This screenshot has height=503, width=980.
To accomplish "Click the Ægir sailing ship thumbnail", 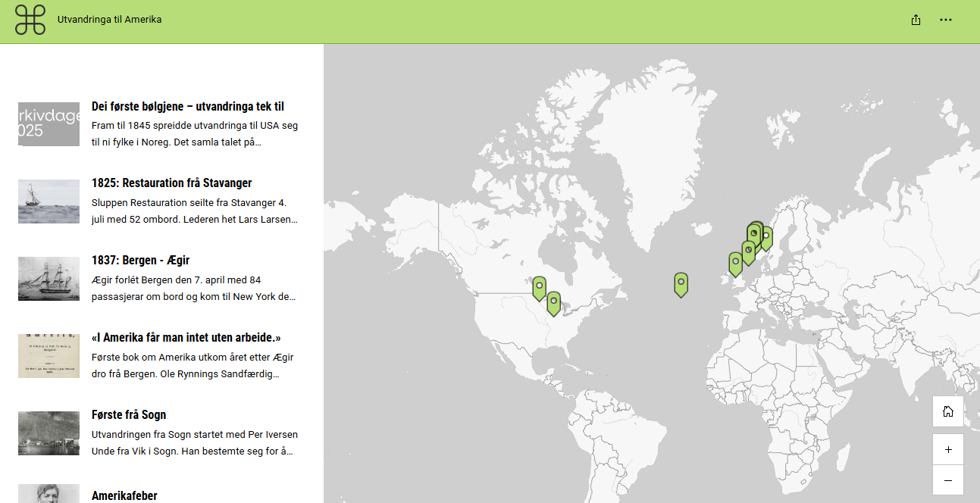I will [49, 279].
